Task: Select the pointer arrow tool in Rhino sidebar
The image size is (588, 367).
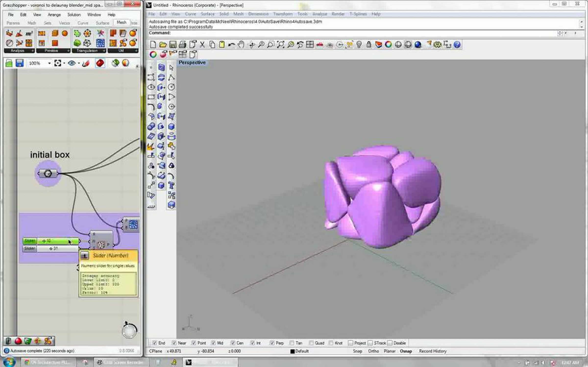Action: click(171, 67)
